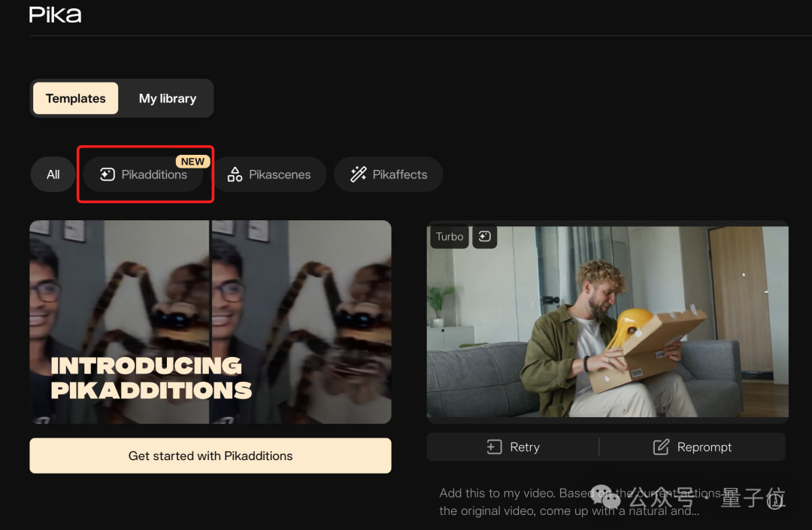This screenshot has width=812, height=530.
Task: Click the Pikadditions badge icon beside Turbo
Action: 485,237
